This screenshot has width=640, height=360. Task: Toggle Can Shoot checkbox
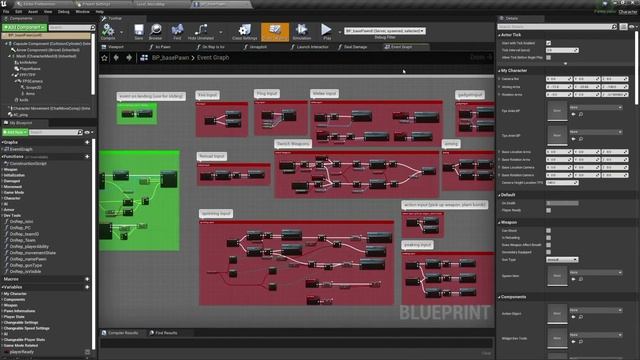(549, 231)
